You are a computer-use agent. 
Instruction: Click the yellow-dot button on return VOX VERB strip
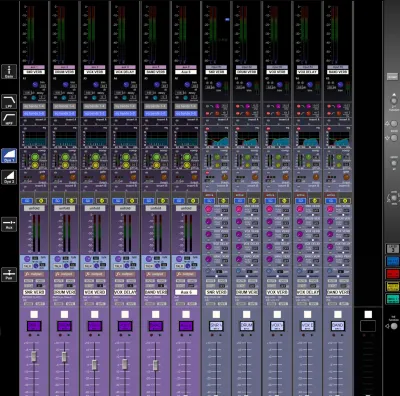pyautogui.click(x=284, y=201)
